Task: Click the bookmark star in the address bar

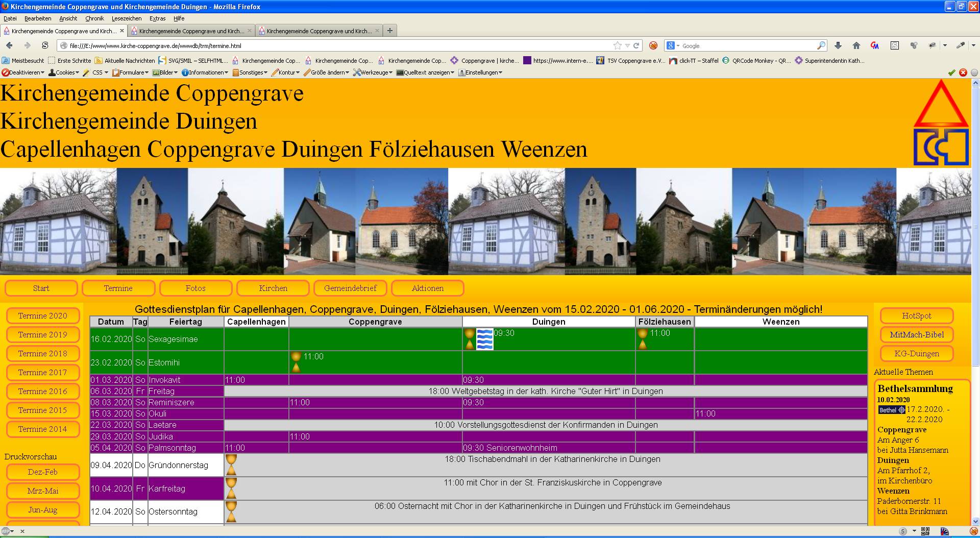Action: tap(617, 45)
